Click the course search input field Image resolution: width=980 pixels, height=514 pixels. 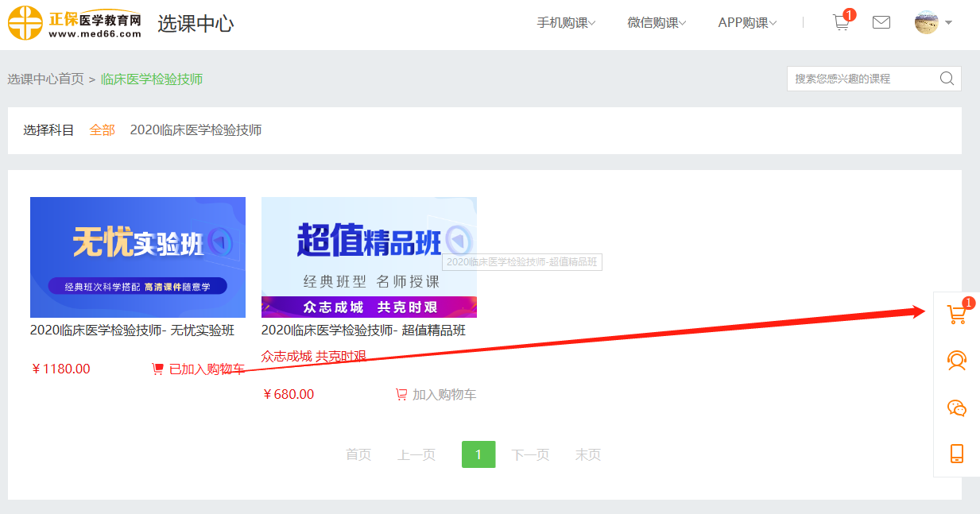point(862,79)
